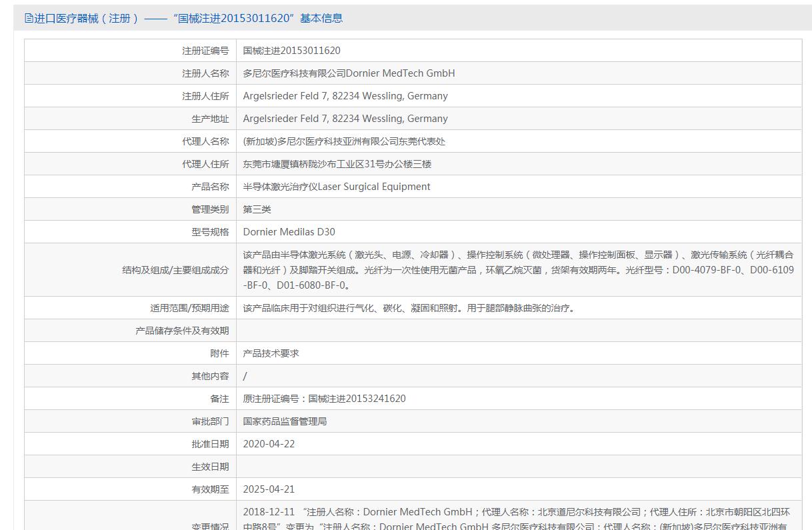The height and width of the screenshot is (530, 812).
Task: Click the structure description paragraph text
Action: click(x=519, y=270)
